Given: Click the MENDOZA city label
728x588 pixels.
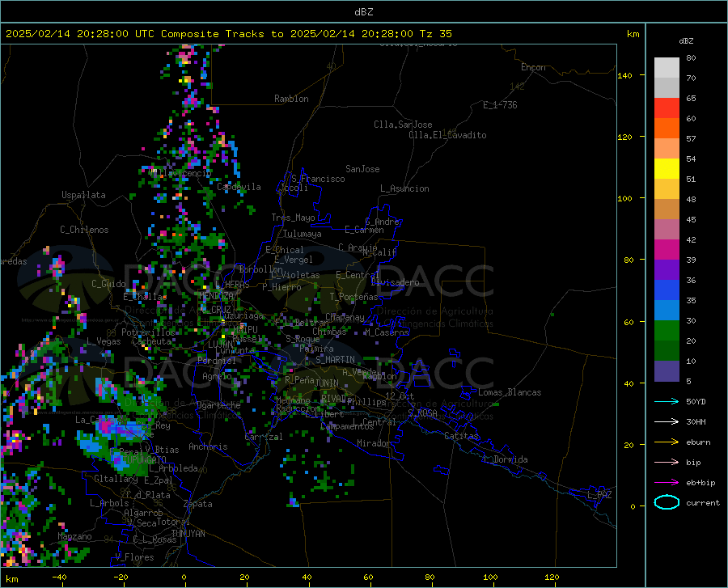Looking at the screenshot, I should (216, 295).
